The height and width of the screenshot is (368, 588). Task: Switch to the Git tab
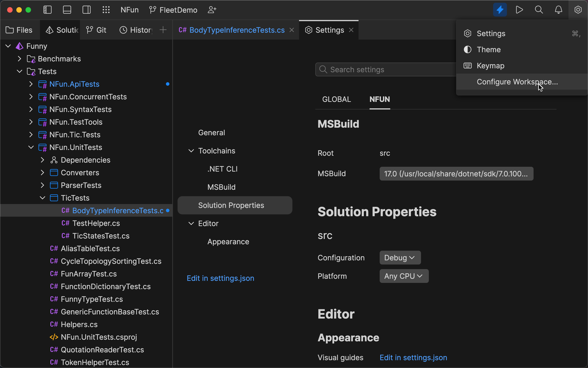click(x=96, y=30)
